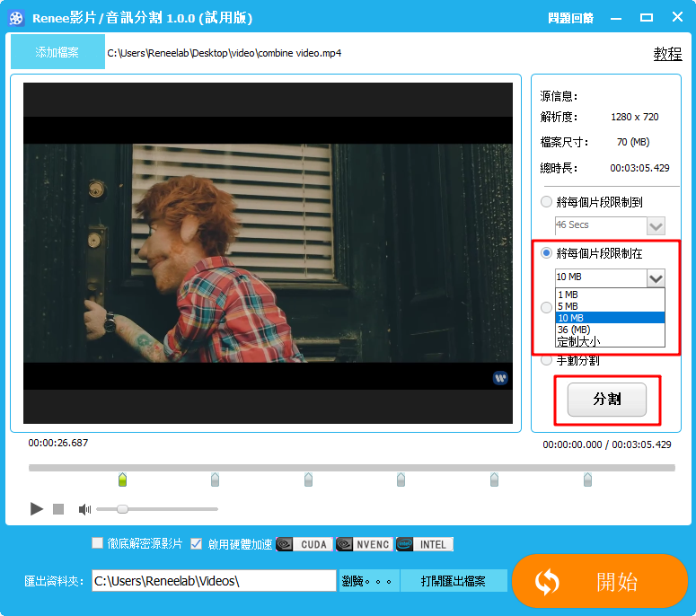Minimize the Renee splitter window
696x616 pixels.
pos(616,18)
